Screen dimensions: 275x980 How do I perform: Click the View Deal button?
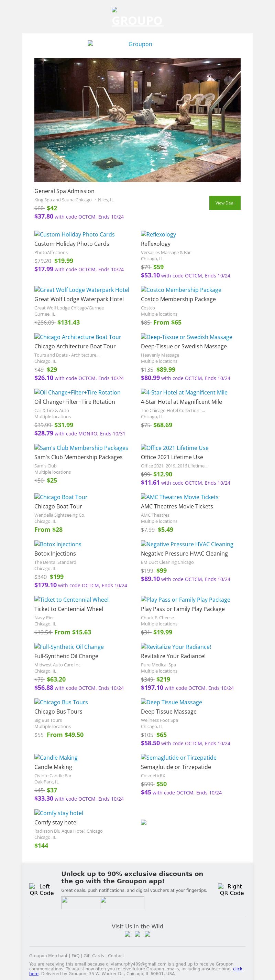pyautogui.click(x=224, y=203)
